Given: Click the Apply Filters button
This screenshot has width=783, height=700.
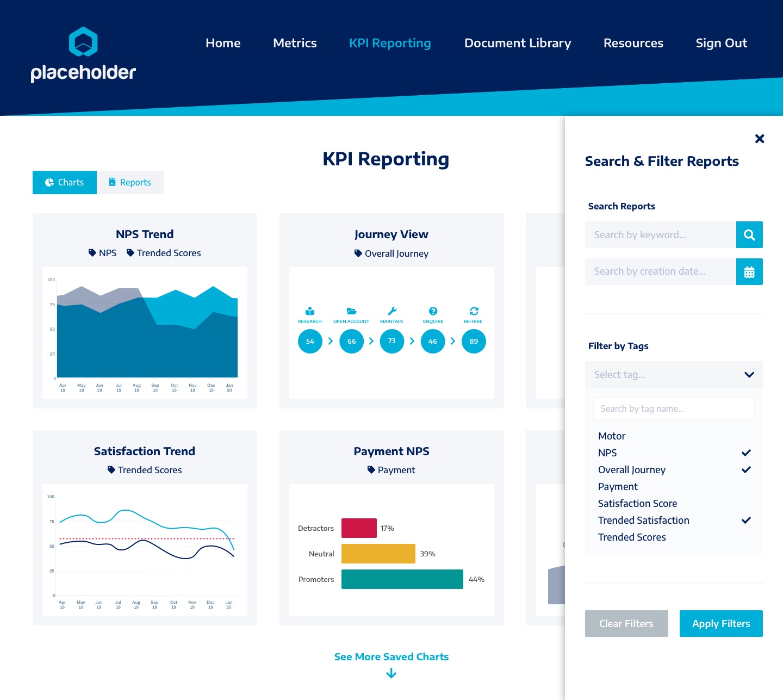Looking at the screenshot, I should pyautogui.click(x=721, y=623).
